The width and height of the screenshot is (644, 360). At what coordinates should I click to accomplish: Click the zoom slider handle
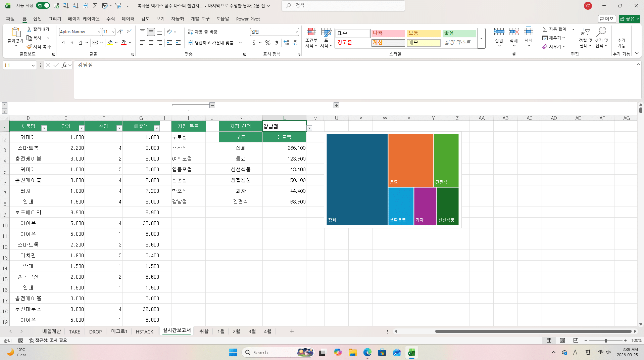click(606, 341)
